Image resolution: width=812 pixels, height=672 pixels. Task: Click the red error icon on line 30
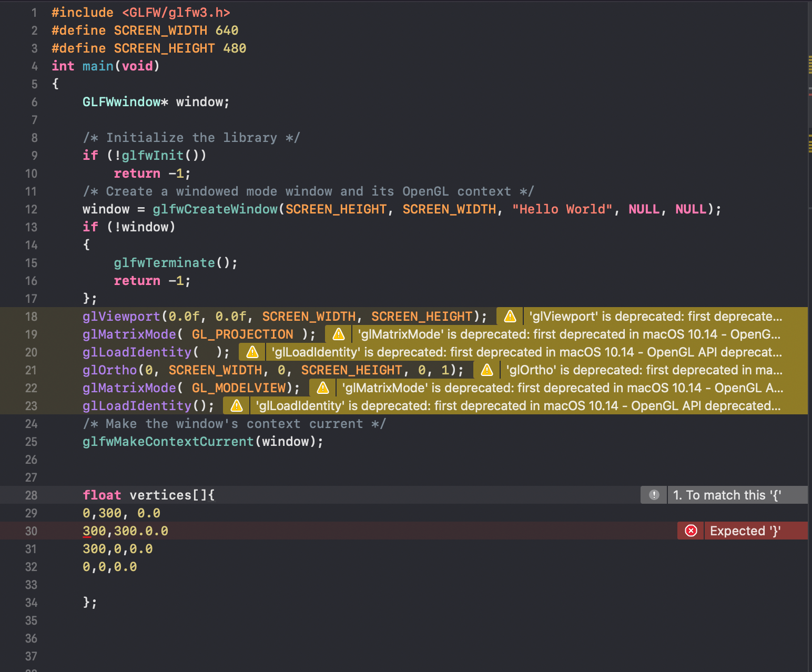(690, 531)
